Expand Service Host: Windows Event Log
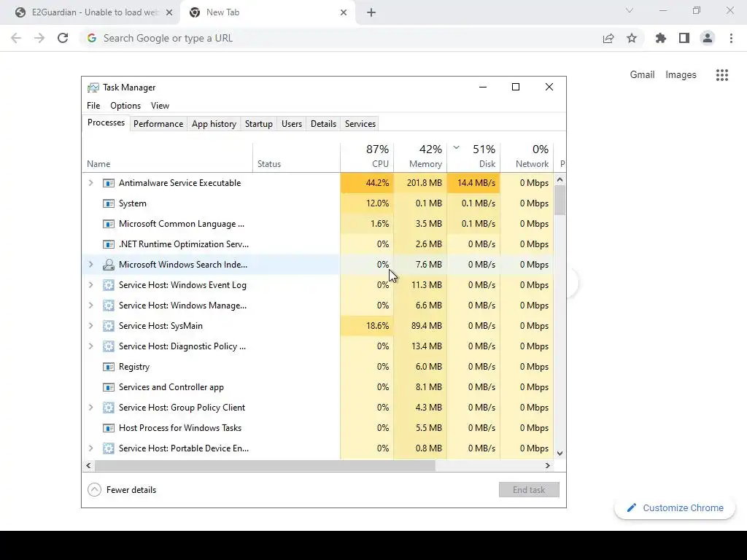The image size is (747, 560). coord(91,285)
